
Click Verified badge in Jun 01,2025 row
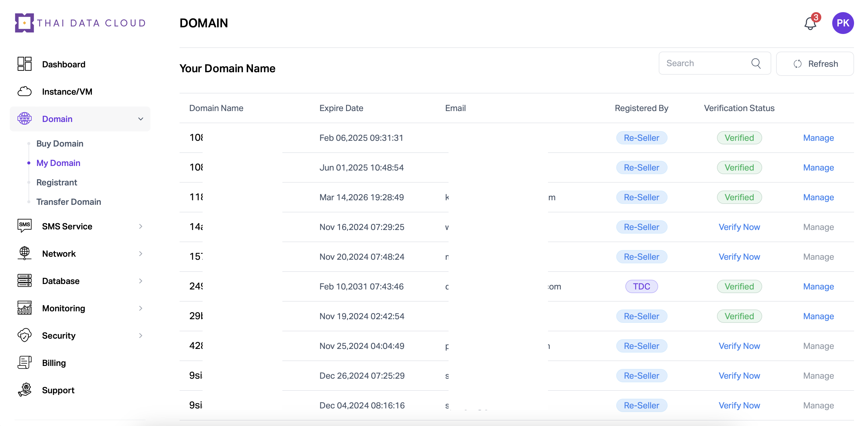pos(739,167)
